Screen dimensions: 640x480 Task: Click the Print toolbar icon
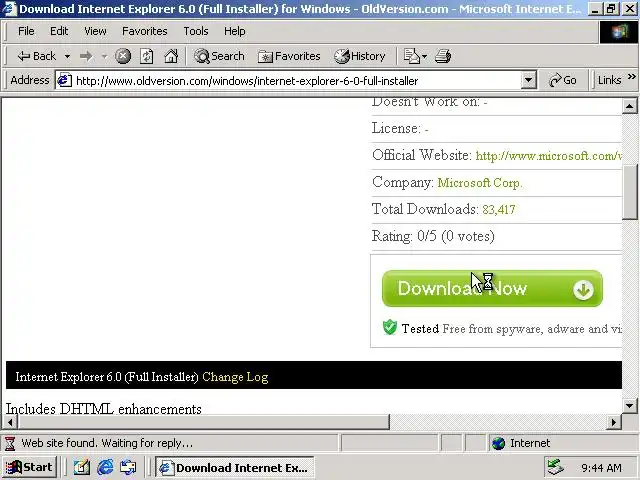pyautogui.click(x=443, y=56)
